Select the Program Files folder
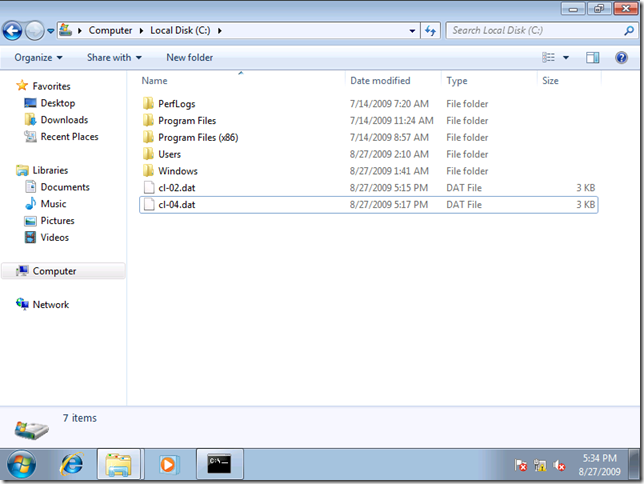Viewport: 644px width, 484px height. pyautogui.click(x=187, y=121)
